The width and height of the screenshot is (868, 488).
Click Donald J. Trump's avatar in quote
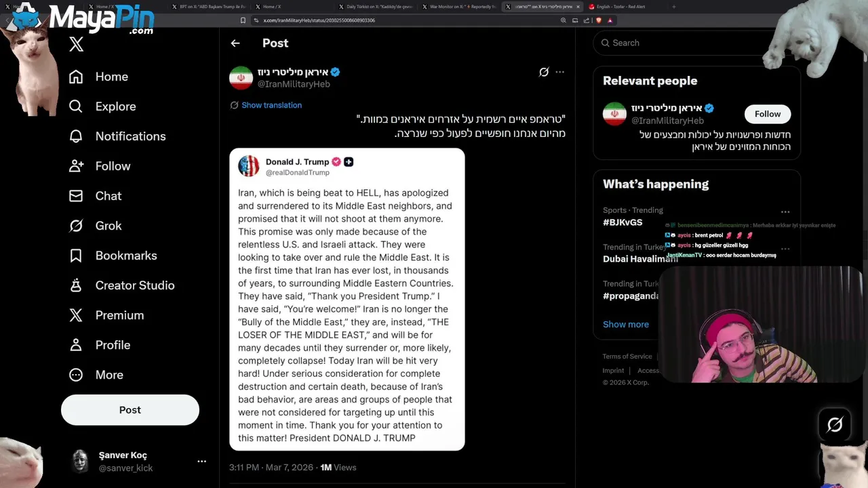click(249, 166)
